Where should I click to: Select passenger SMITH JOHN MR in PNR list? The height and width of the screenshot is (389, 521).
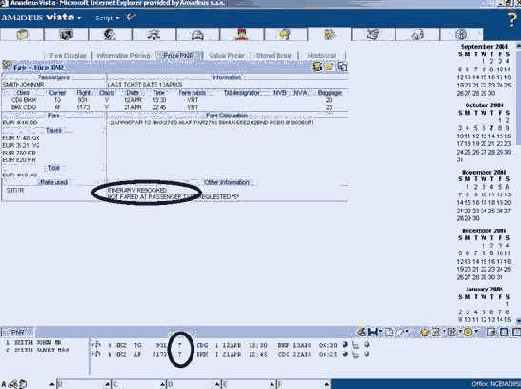34,343
